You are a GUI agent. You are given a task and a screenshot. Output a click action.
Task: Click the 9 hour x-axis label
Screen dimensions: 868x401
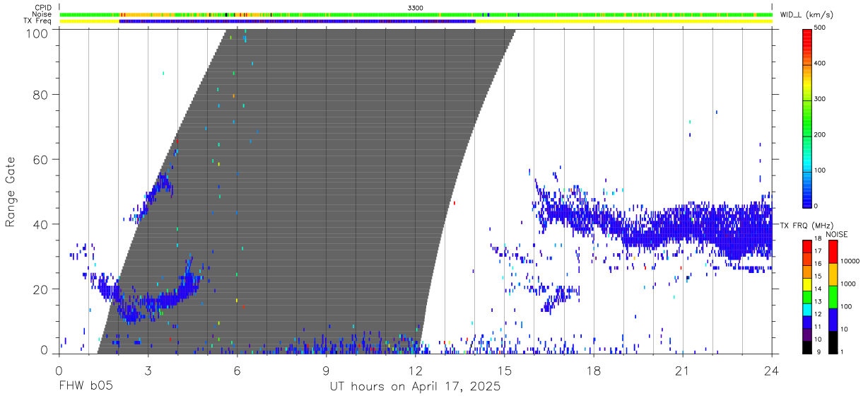point(326,370)
